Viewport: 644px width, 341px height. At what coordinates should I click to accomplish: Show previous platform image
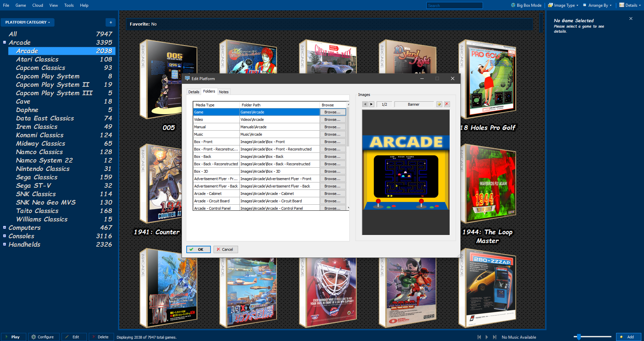[365, 104]
